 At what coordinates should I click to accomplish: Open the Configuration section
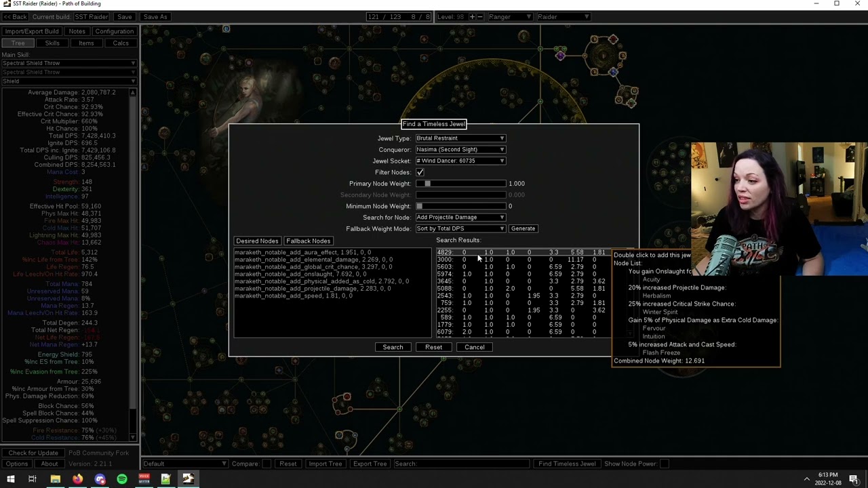click(x=114, y=31)
